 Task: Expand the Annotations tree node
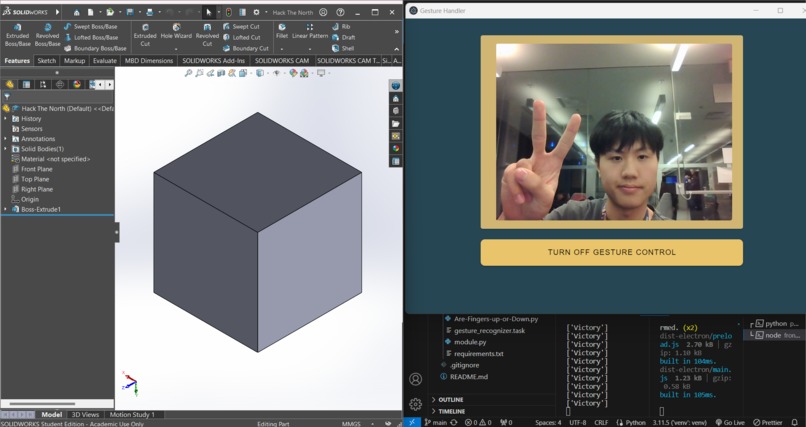[x=6, y=139]
